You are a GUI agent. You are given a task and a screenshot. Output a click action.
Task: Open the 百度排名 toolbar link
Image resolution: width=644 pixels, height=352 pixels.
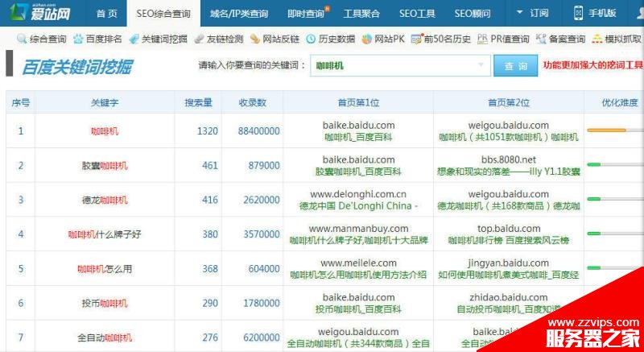pyautogui.click(x=104, y=39)
